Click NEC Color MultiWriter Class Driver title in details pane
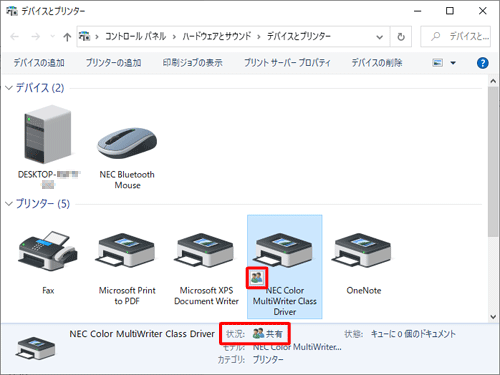 pos(142,334)
